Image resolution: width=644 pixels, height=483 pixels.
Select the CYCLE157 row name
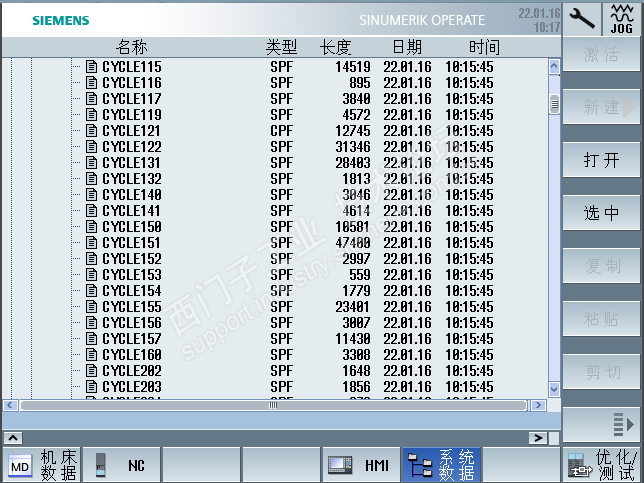tap(132, 339)
